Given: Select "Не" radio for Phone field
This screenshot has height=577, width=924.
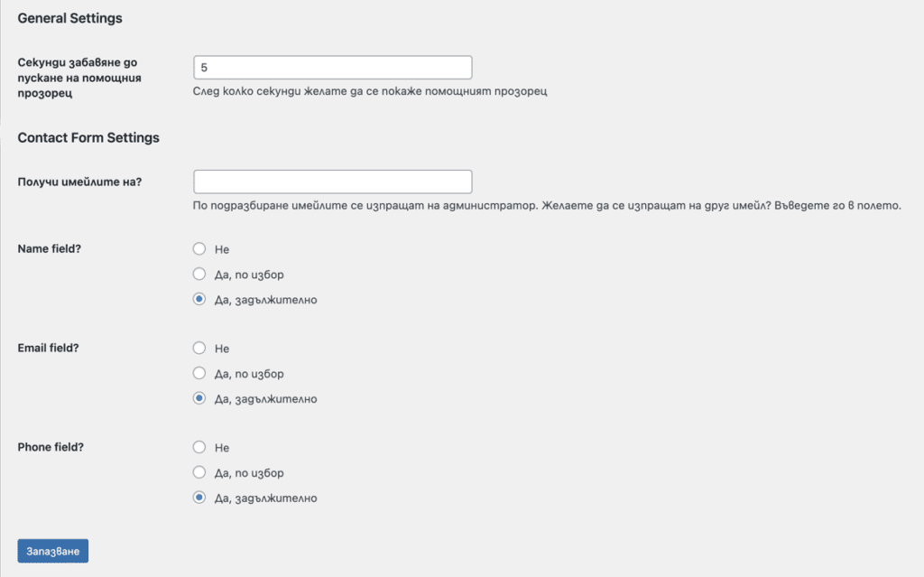Looking at the screenshot, I should tap(199, 447).
